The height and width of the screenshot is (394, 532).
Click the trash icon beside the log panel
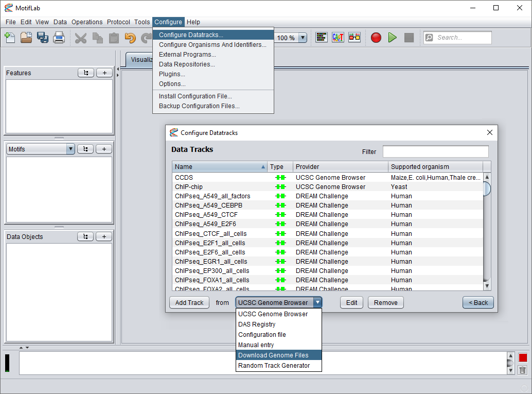[523, 370]
